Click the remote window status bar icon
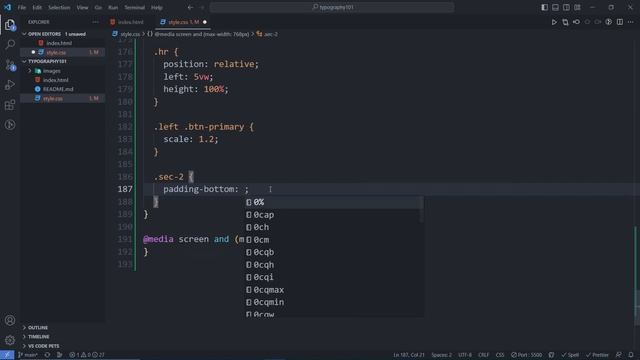Viewport: 640px width, 360px height. (x=7, y=355)
